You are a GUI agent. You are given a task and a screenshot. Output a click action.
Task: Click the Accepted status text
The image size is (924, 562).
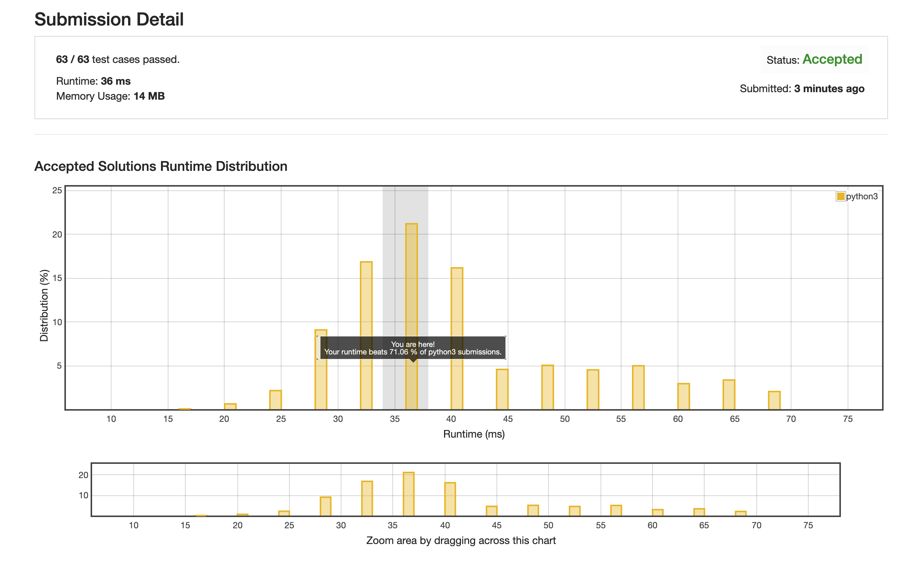[x=832, y=59]
